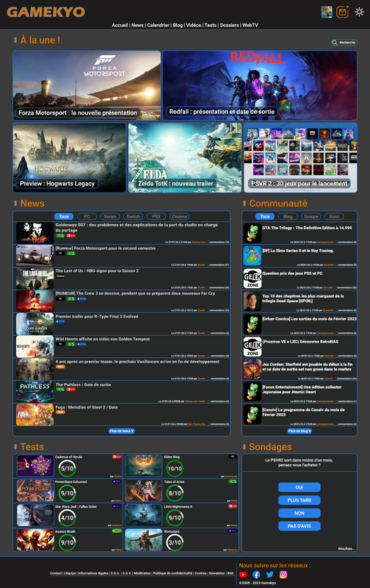
Task: Expand Plus de news
Action: [x=122, y=431]
